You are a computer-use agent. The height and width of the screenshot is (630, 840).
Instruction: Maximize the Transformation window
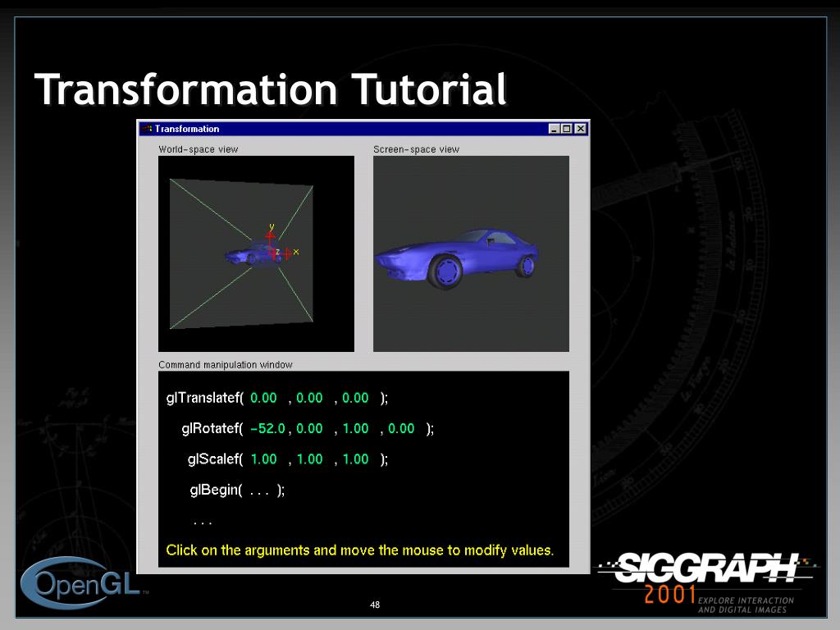coord(567,129)
